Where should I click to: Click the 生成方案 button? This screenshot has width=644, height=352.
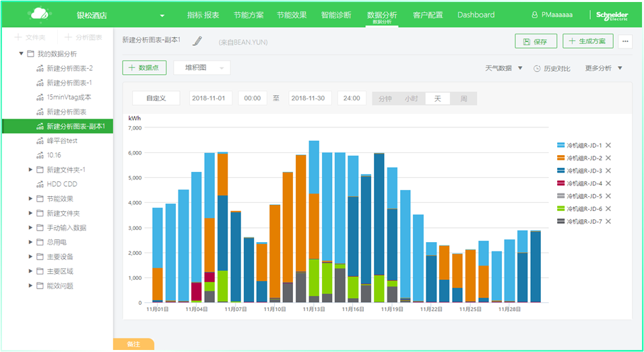click(587, 41)
